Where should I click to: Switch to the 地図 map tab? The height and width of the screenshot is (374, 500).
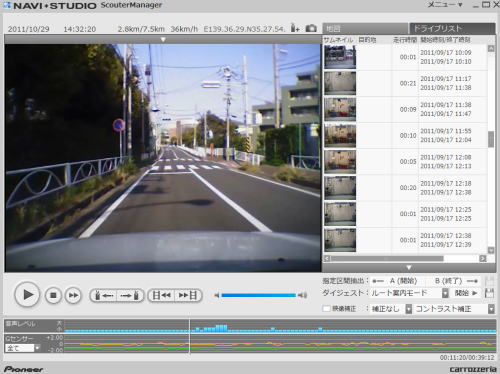pyautogui.click(x=365, y=28)
